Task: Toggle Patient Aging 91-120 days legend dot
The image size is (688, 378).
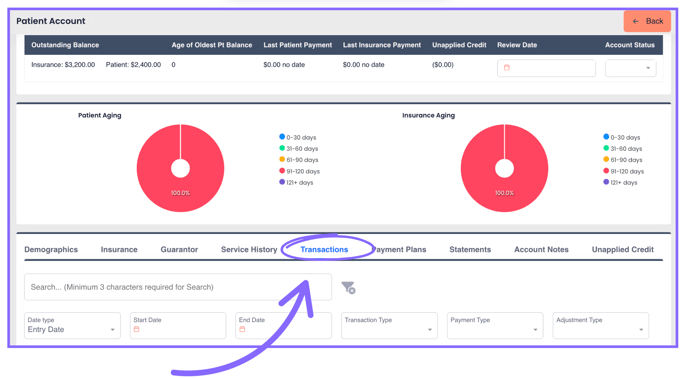Action: (282, 170)
